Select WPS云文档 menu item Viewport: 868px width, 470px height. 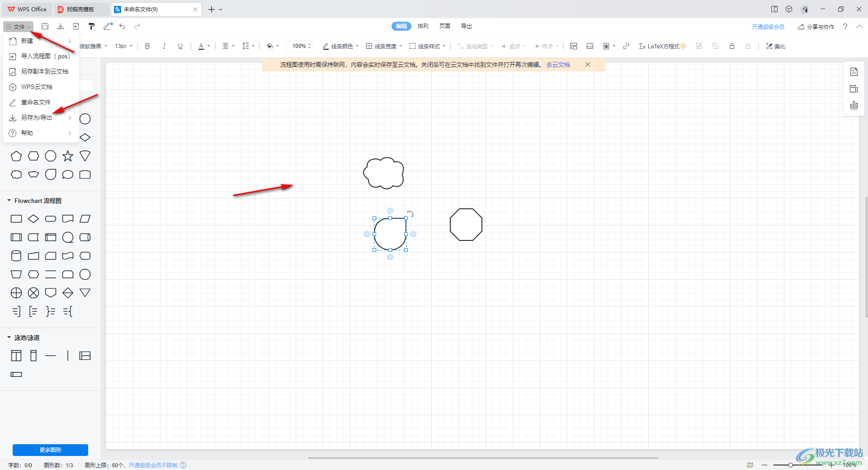point(41,87)
